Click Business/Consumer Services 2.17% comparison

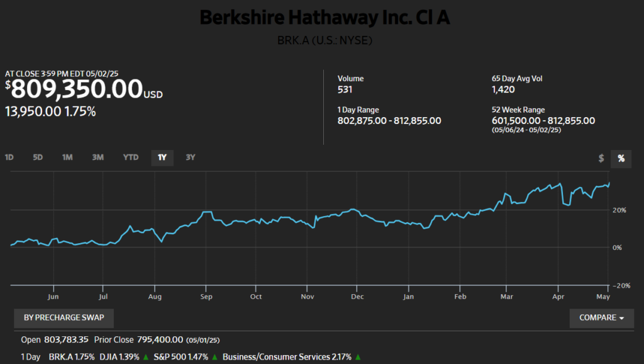tap(287, 357)
